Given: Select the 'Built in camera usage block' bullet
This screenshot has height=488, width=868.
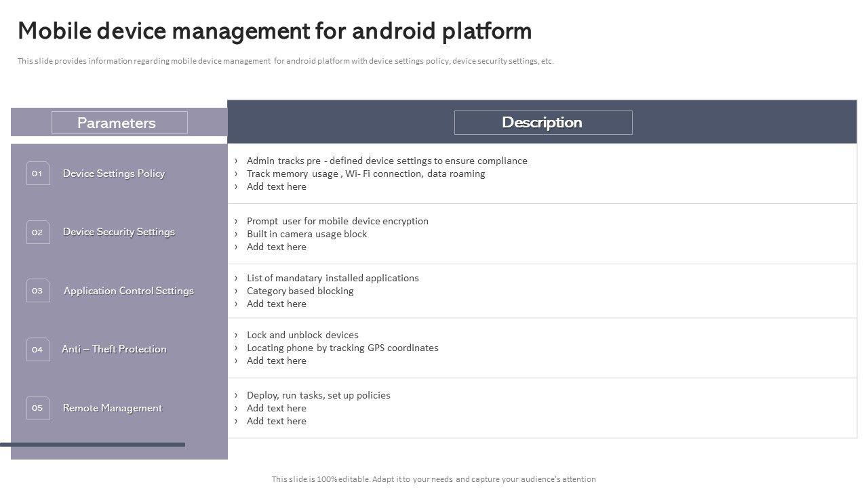Looking at the screenshot, I should [307, 234].
